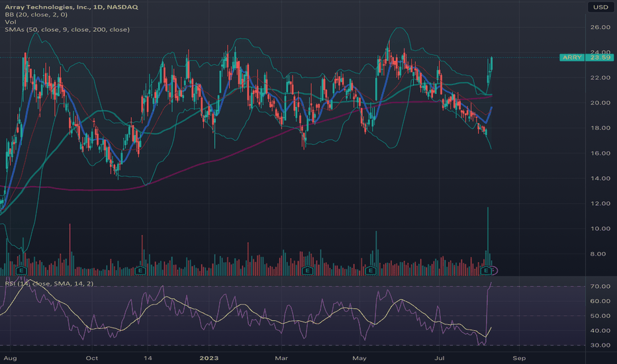Viewport: 617px width, 364px height.
Task: Click the Aug label on time axis
Action: (10, 358)
